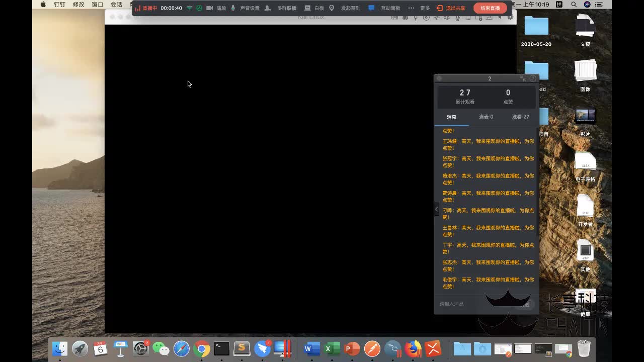The width and height of the screenshot is (644, 362).
Task: Expand the 更多 more options menu
Action: coord(419,8)
